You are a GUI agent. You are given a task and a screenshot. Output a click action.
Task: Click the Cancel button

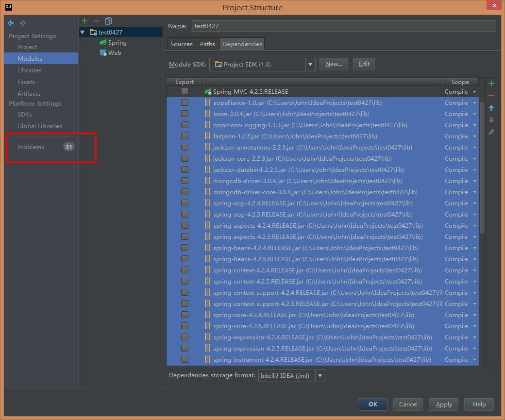click(x=408, y=404)
